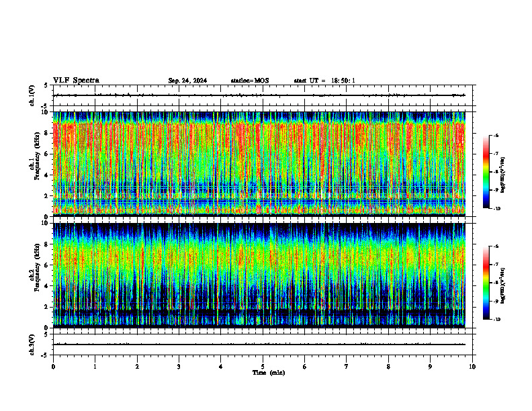
Task: Click the ch.3(V) waveform trace panel
Action: (x=263, y=345)
